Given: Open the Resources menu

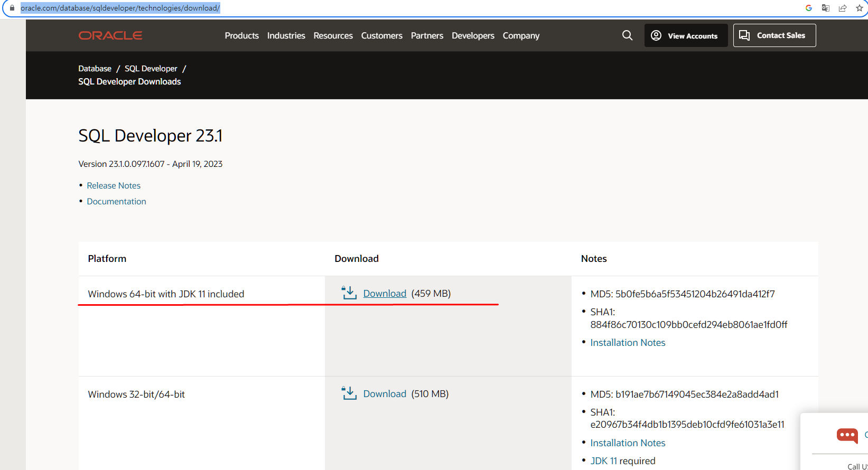Looking at the screenshot, I should (333, 35).
